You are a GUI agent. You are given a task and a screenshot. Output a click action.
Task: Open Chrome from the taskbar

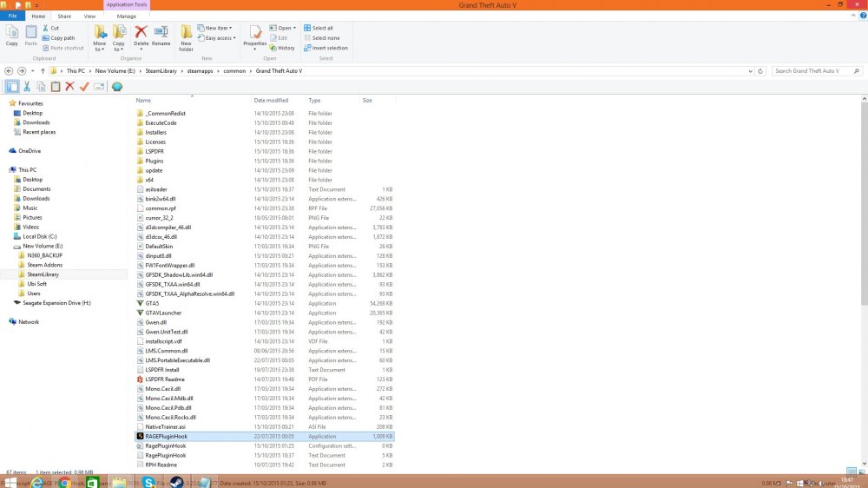tap(64, 483)
